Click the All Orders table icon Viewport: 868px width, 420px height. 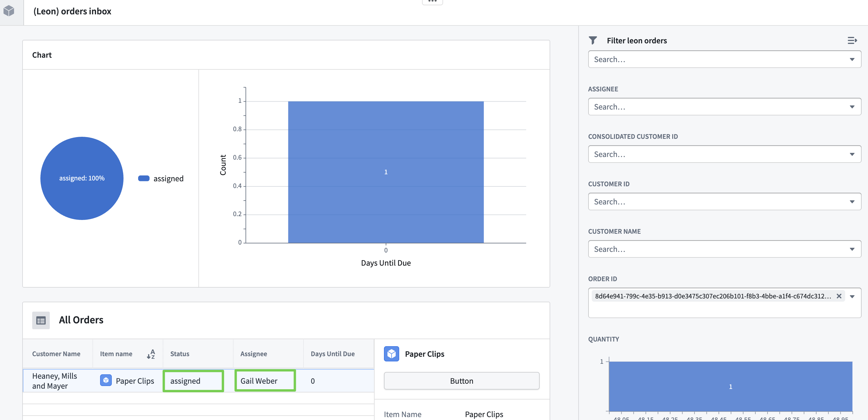point(41,320)
